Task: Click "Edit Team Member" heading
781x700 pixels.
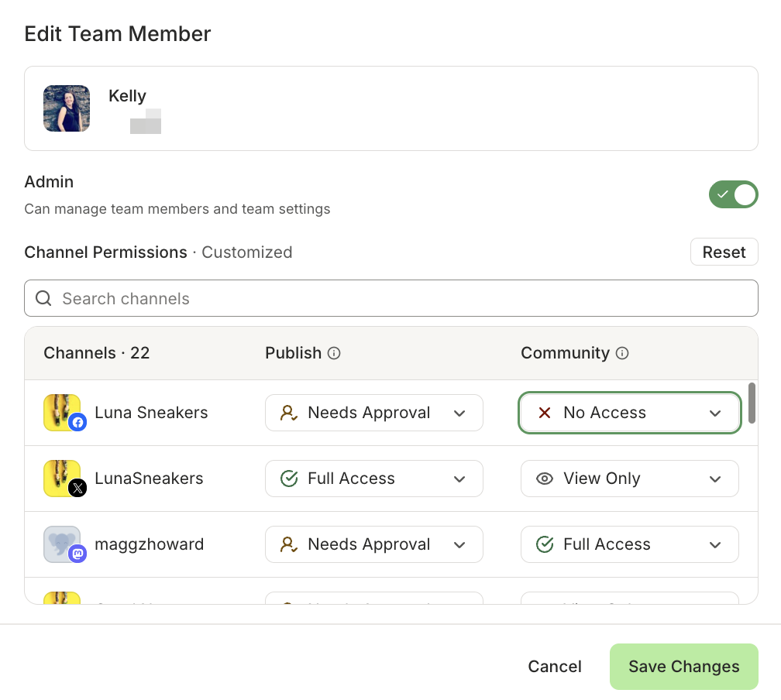Action: tap(118, 34)
